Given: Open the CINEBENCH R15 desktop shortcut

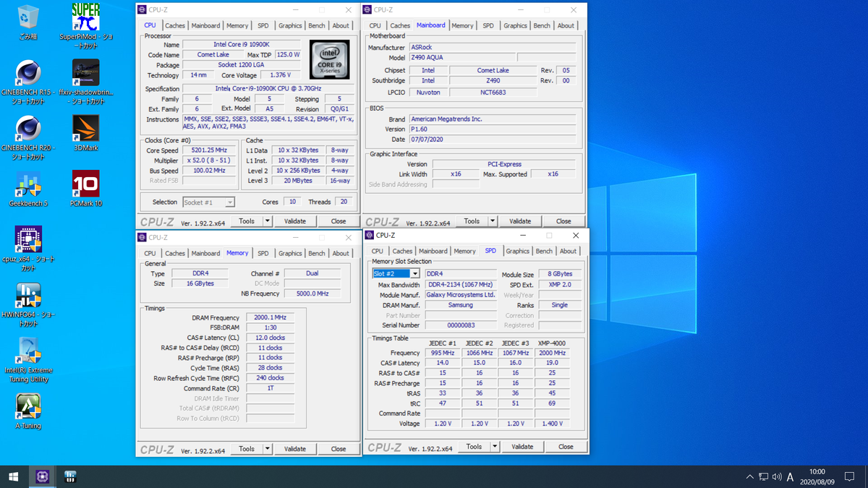Looking at the screenshot, I should coord(27,82).
